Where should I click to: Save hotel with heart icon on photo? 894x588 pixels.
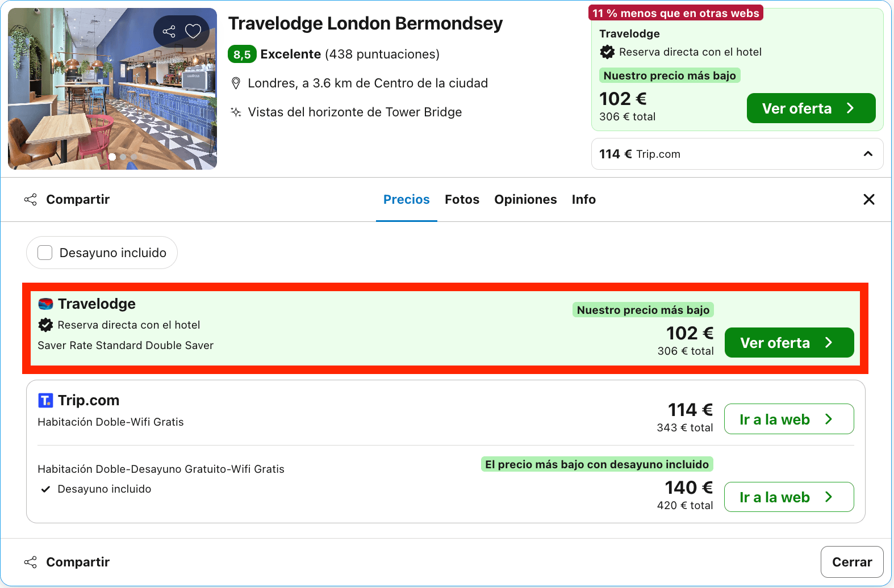(193, 31)
